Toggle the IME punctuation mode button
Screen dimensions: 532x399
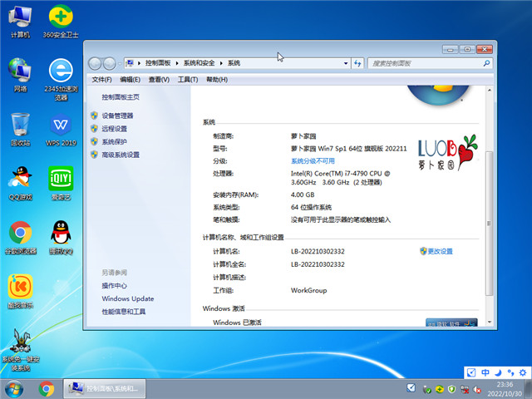point(508,372)
